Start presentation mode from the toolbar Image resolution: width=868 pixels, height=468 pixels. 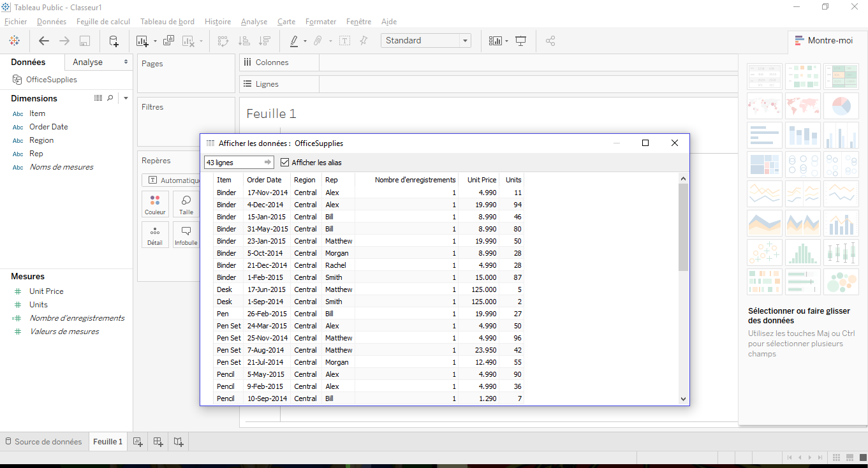point(520,40)
